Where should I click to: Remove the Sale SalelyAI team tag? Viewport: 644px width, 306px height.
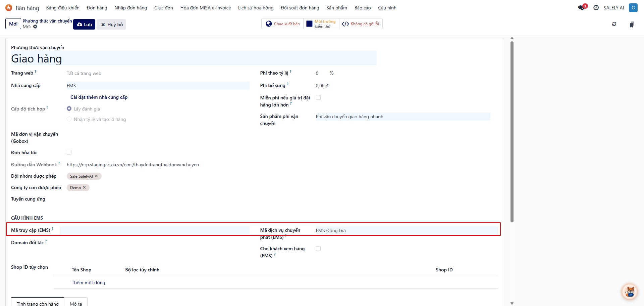pos(97,176)
